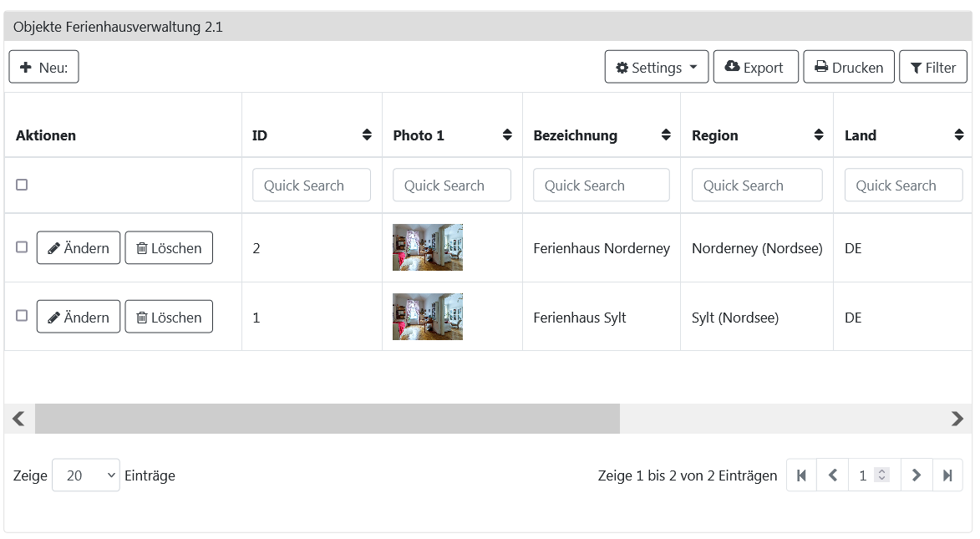Click the page number stepper
Image resolution: width=980 pixels, height=539 pixels.
[x=881, y=475]
